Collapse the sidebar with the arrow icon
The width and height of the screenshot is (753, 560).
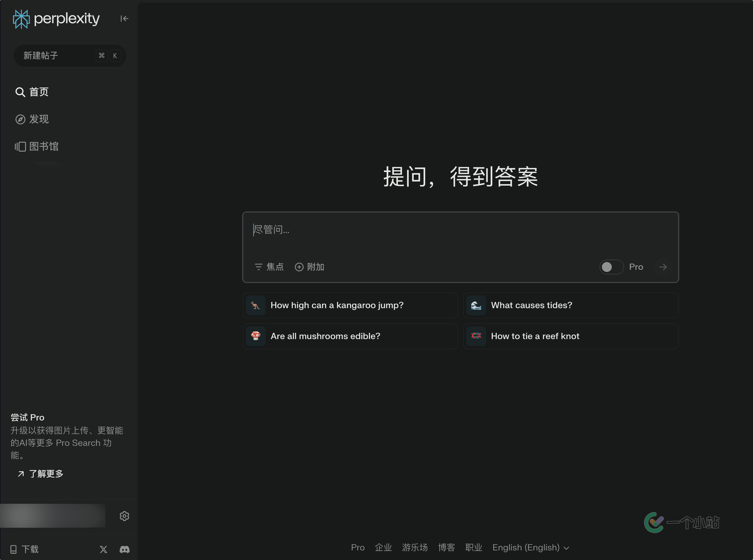[x=124, y=19]
